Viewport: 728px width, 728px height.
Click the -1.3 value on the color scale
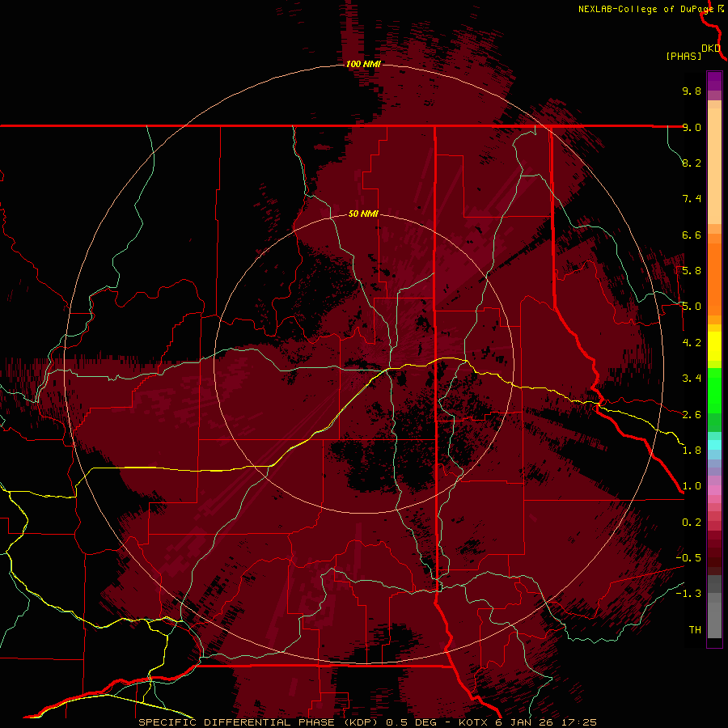click(688, 594)
